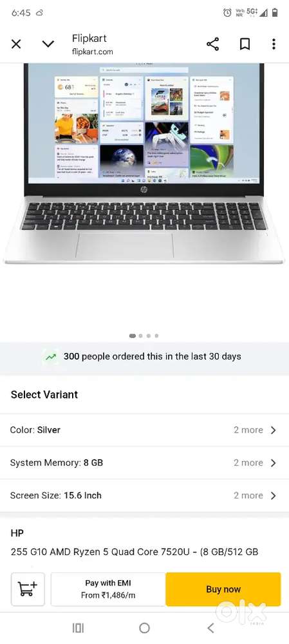
Task: Expand Screen Size variant chevron
Action: (274, 496)
